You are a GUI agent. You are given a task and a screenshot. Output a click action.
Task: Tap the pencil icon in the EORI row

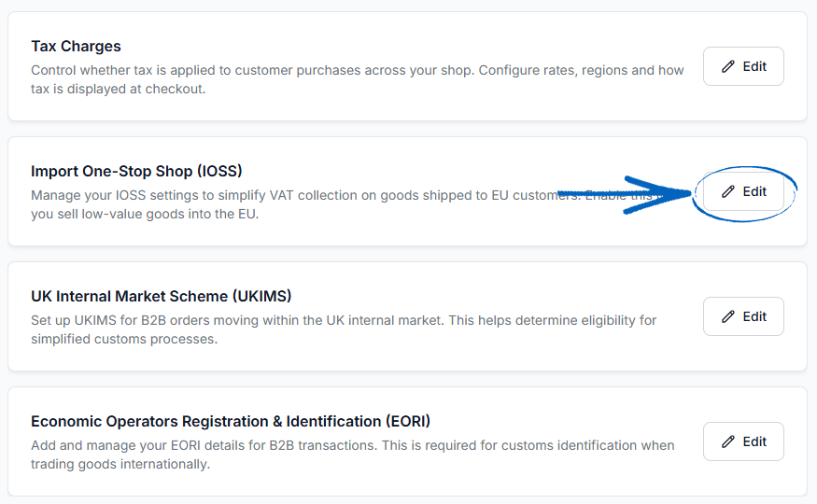coord(728,441)
